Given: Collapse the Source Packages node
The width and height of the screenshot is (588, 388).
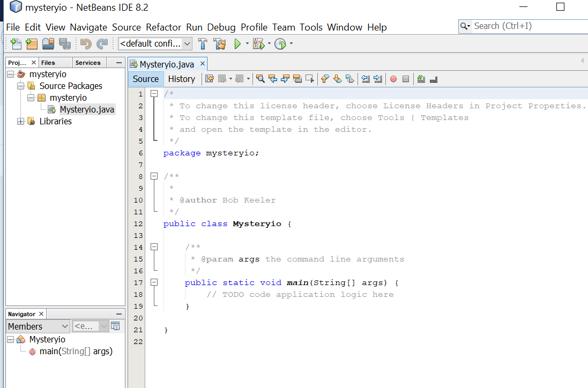Looking at the screenshot, I should coord(21,86).
